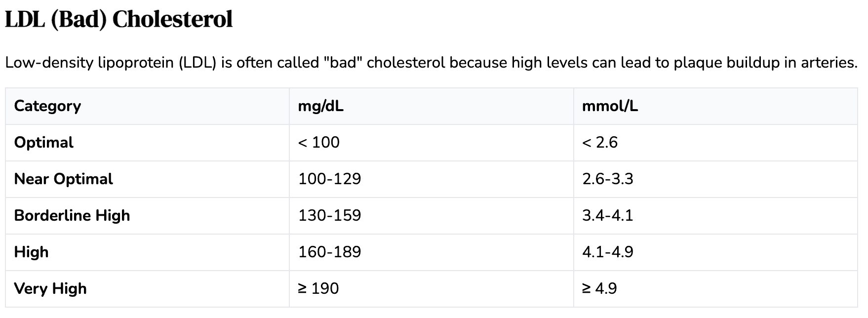
Task: Click the Low-density lipoprotein description paragraph
Action: click(431, 63)
